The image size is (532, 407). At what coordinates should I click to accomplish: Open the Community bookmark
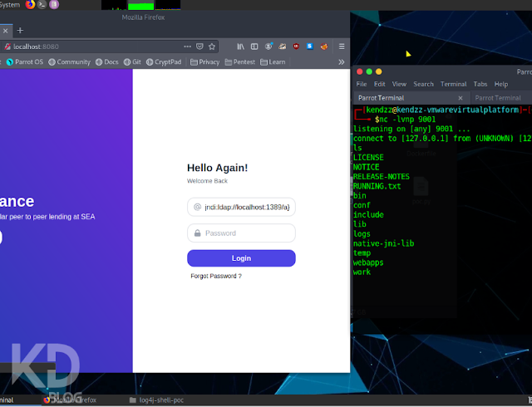pos(70,62)
